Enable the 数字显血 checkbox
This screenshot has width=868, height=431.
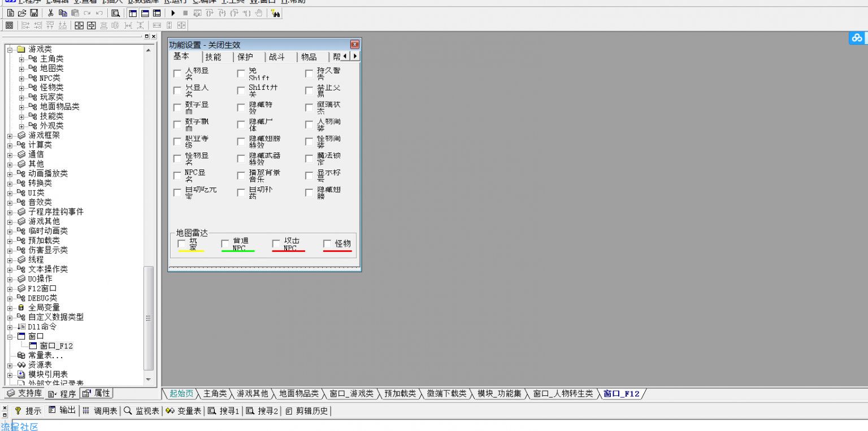pos(177,108)
